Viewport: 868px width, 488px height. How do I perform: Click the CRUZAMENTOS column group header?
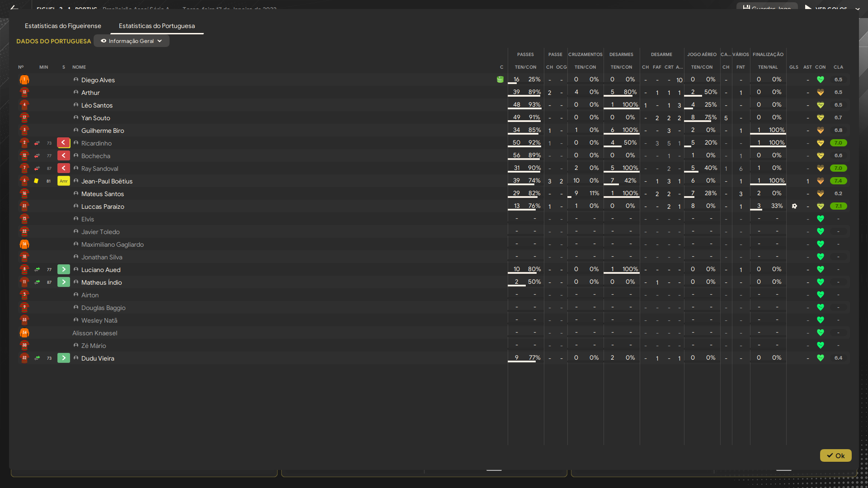click(585, 54)
